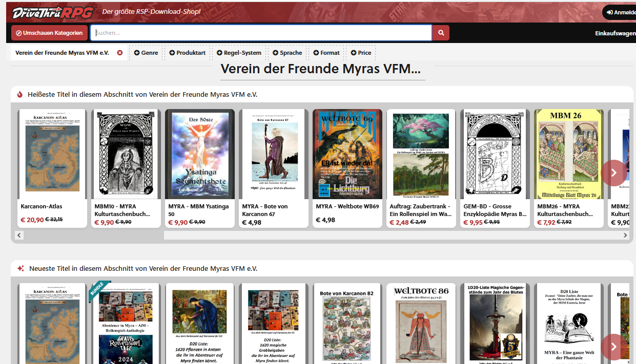Screen dimensions: 636x364
Task: Open the Bote von Karcanon 82 cover
Action: [347, 324]
